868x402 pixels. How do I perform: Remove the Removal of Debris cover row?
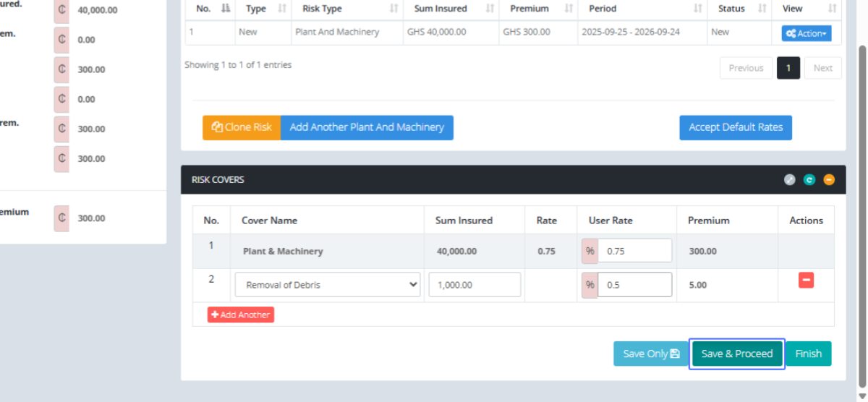pyautogui.click(x=806, y=281)
